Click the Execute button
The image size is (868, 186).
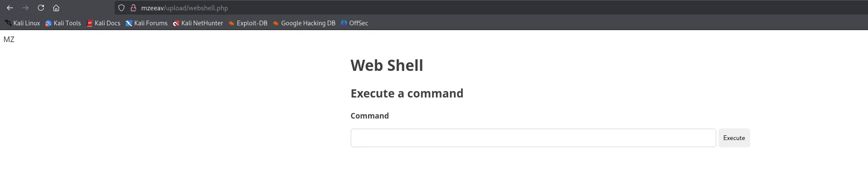734,138
